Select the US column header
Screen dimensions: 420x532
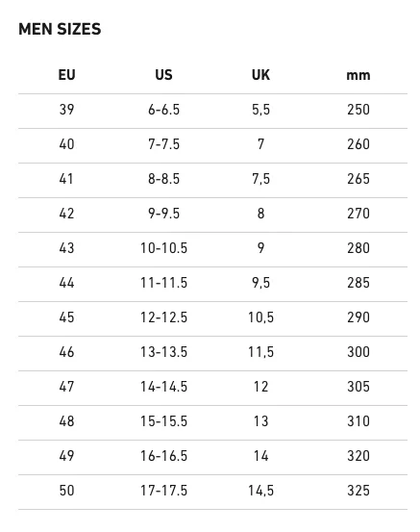click(x=163, y=75)
